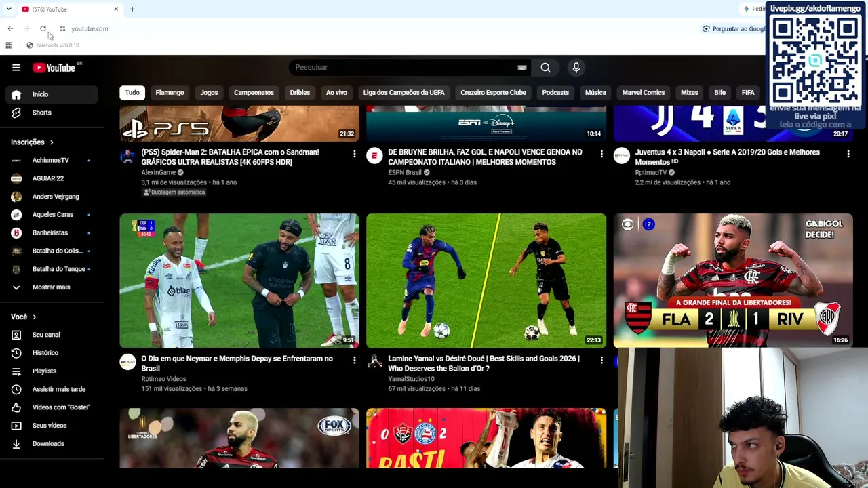Filter by Cruzeiro Esporte Clube chip
This screenshot has height=488, width=868.
coord(493,93)
